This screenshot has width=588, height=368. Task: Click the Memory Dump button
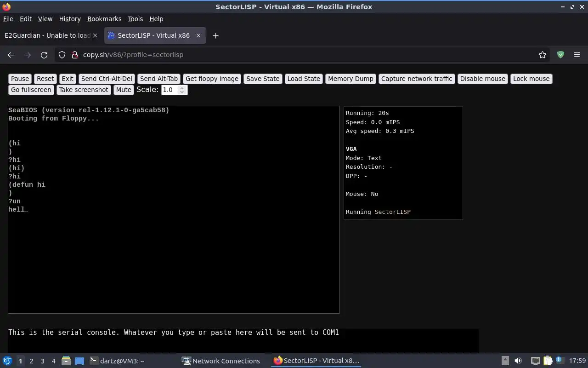pos(351,79)
